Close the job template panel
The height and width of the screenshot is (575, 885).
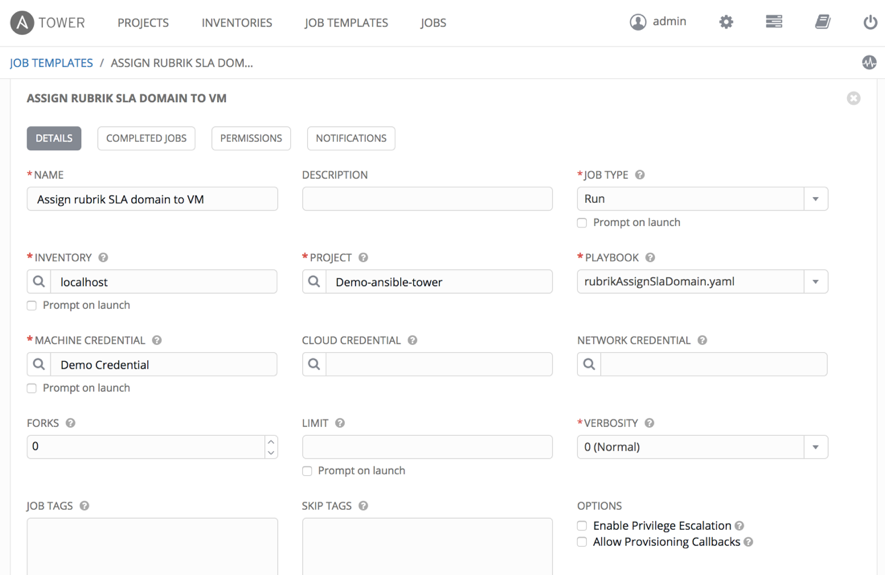pos(853,98)
